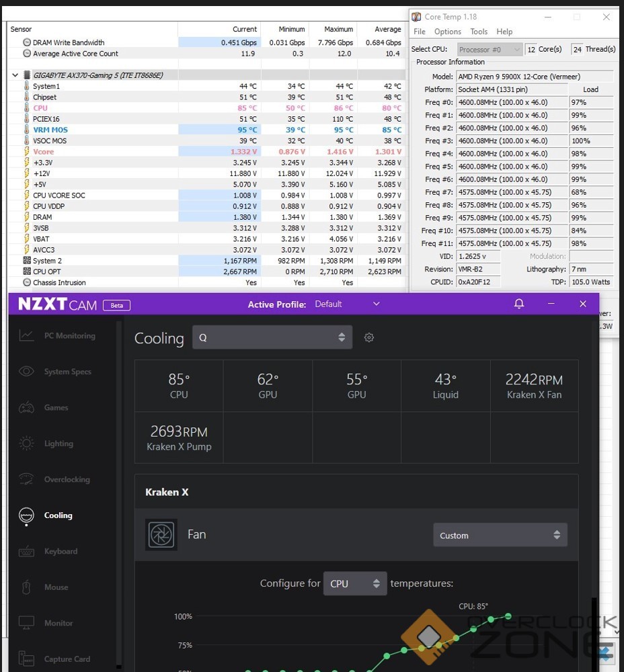Open the Configure for CPU dropdown
624x672 pixels.
tap(355, 584)
